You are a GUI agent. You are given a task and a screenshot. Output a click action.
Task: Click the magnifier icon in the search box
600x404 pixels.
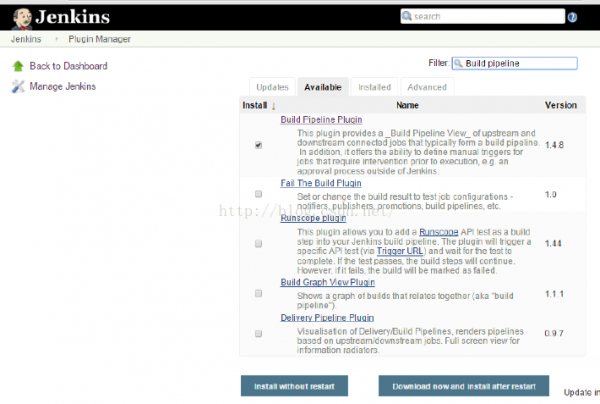point(407,16)
